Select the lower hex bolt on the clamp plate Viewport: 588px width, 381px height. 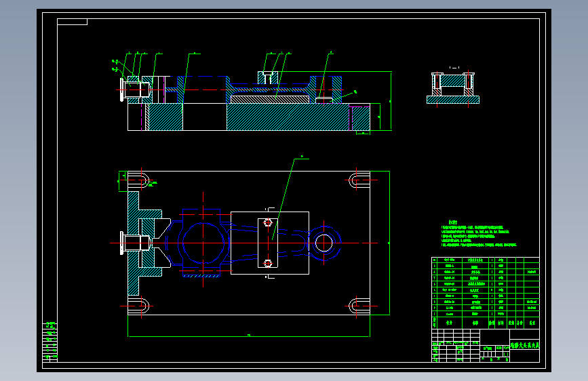pos(268,263)
